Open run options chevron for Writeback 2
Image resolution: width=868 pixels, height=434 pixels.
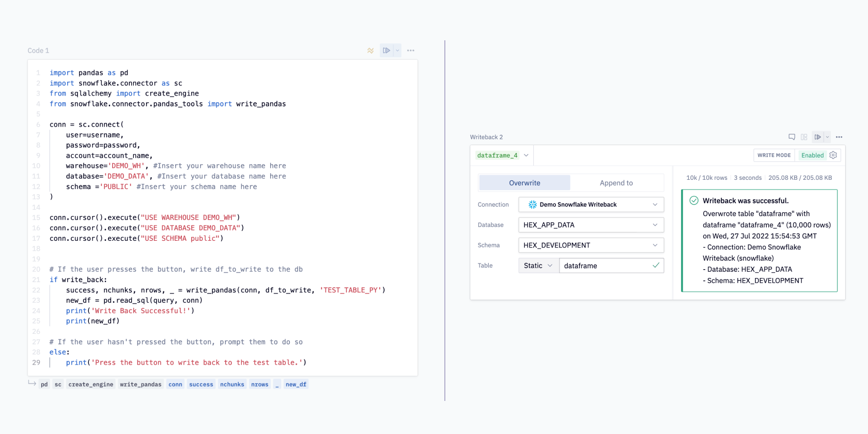827,137
